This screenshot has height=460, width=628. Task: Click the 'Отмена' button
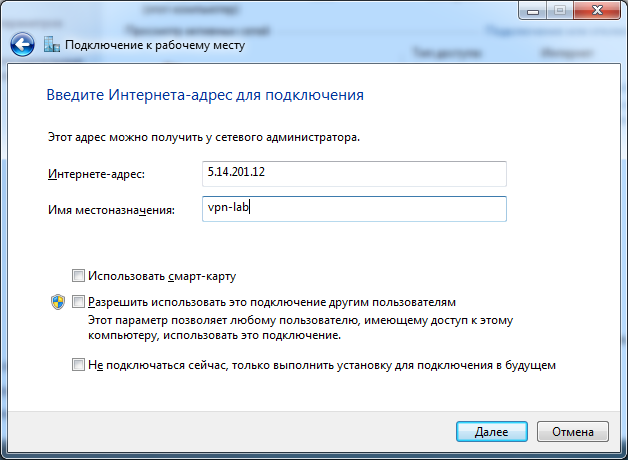(x=572, y=431)
